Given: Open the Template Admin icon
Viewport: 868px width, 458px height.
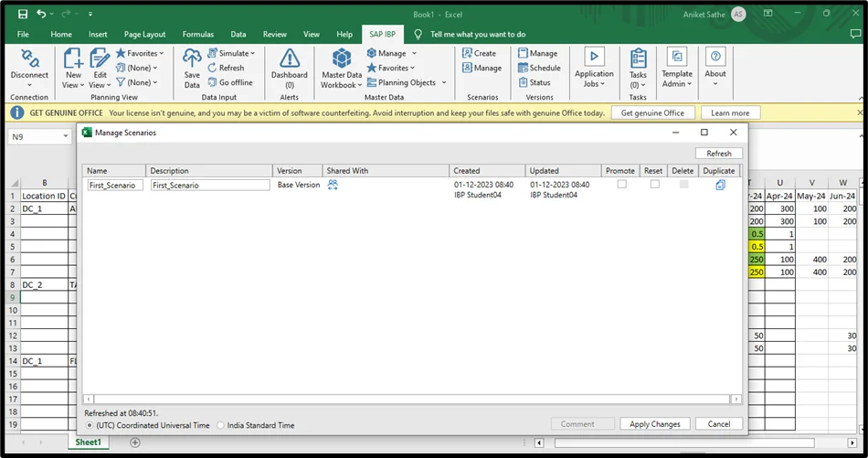Looking at the screenshot, I should pos(677,57).
